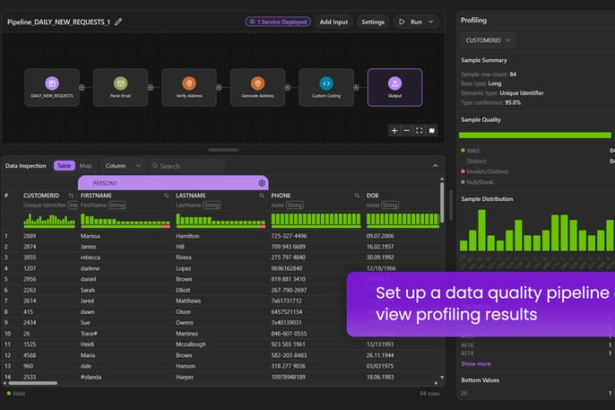
Task: Open the Run options dropdown arrow
Action: point(431,22)
